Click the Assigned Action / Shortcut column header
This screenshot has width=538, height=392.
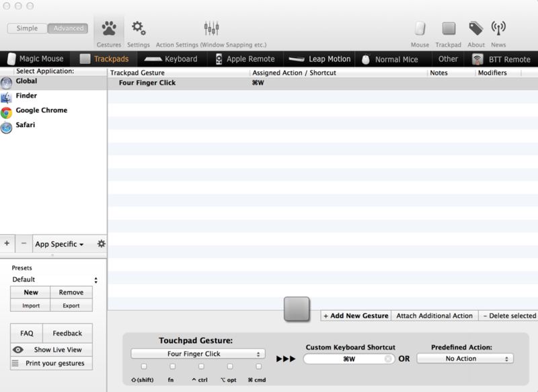[339, 73]
